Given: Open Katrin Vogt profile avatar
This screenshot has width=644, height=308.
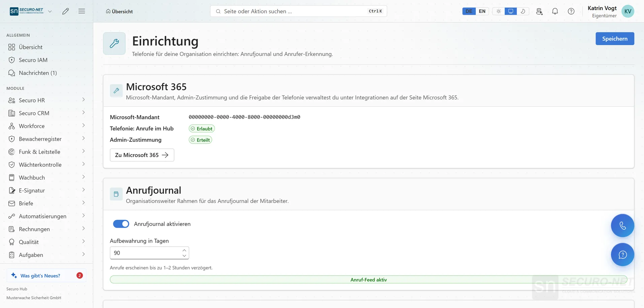Looking at the screenshot, I should click(x=628, y=11).
